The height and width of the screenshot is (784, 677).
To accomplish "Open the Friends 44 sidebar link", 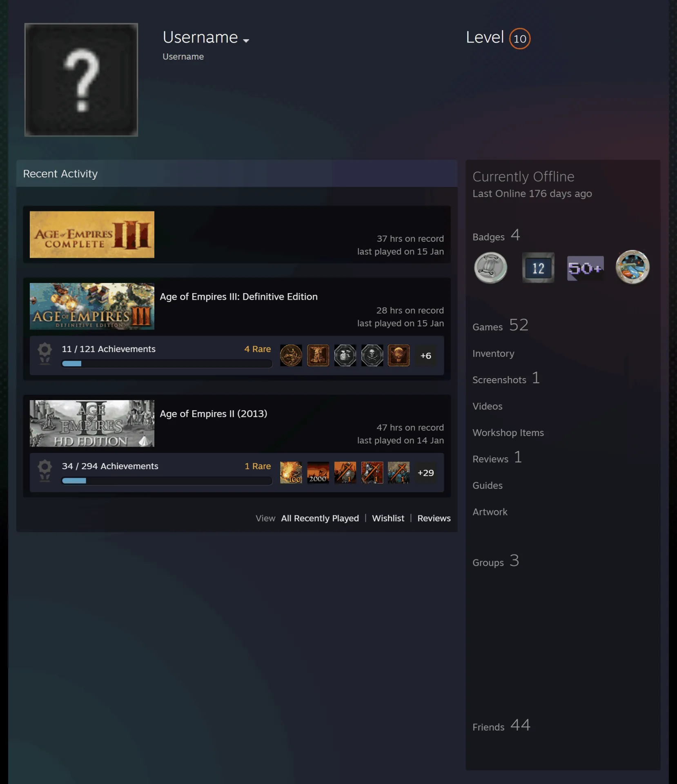I will click(x=501, y=726).
